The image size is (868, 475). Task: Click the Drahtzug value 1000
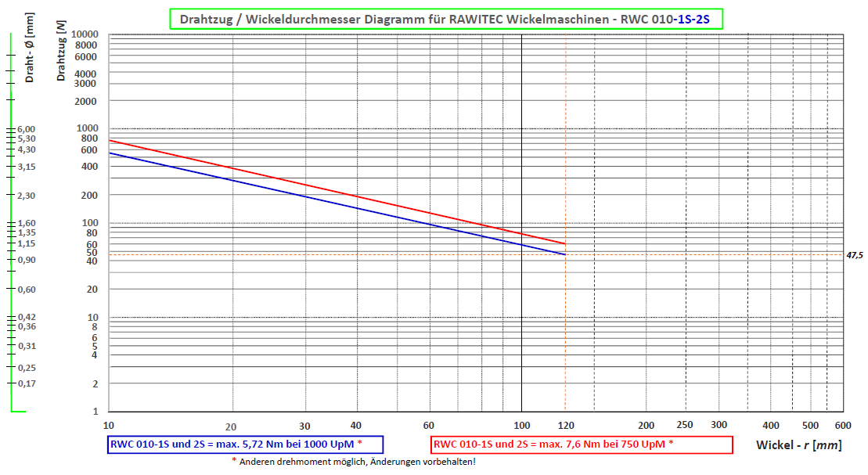pyautogui.click(x=87, y=128)
